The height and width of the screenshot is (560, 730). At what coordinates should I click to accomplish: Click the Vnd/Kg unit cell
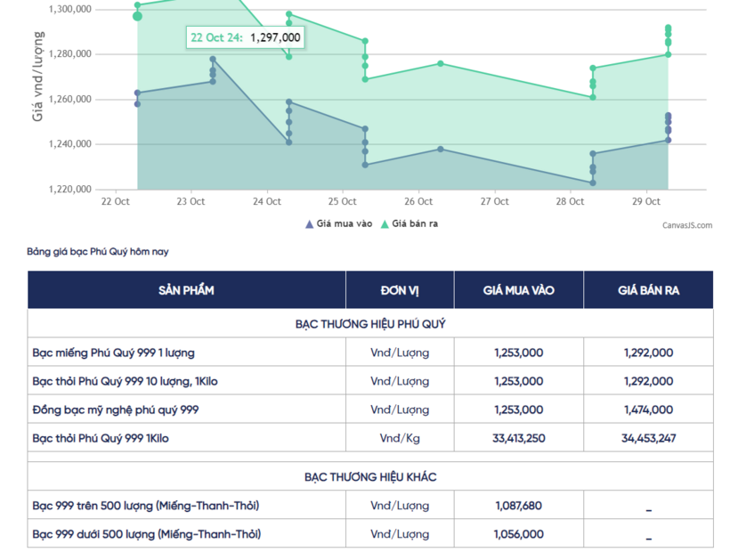click(x=400, y=438)
